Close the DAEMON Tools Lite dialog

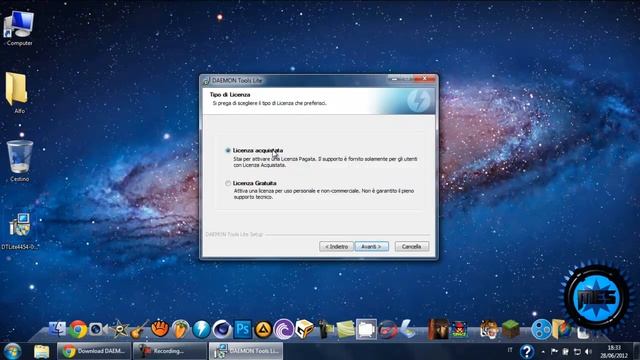(x=425, y=78)
